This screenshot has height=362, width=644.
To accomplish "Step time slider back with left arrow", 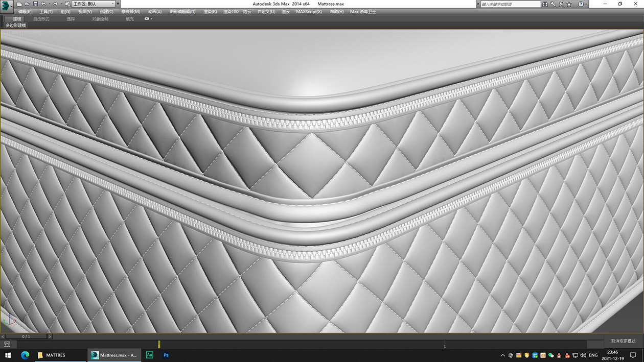I will [3, 336].
